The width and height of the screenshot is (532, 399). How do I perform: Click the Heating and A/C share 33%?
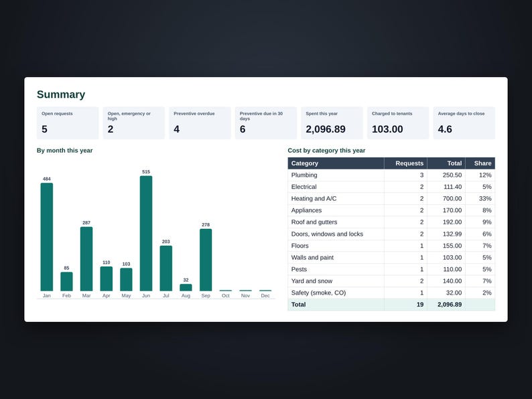(485, 199)
